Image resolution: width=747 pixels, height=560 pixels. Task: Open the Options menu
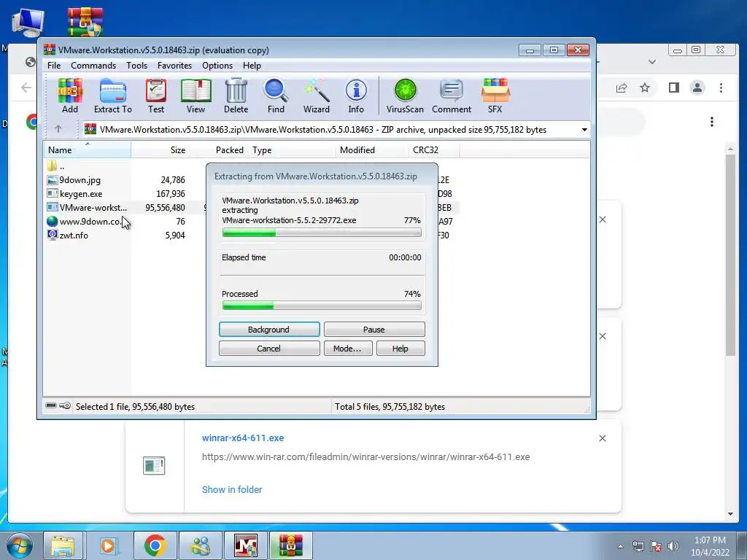click(x=217, y=65)
